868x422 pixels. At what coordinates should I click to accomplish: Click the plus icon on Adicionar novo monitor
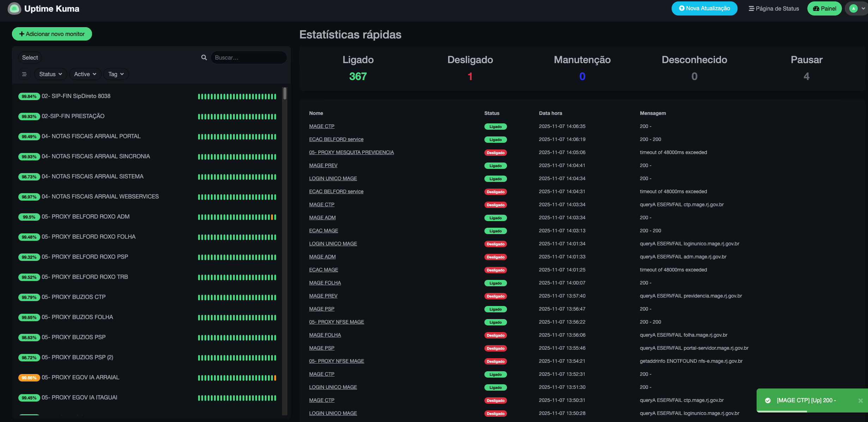22,34
